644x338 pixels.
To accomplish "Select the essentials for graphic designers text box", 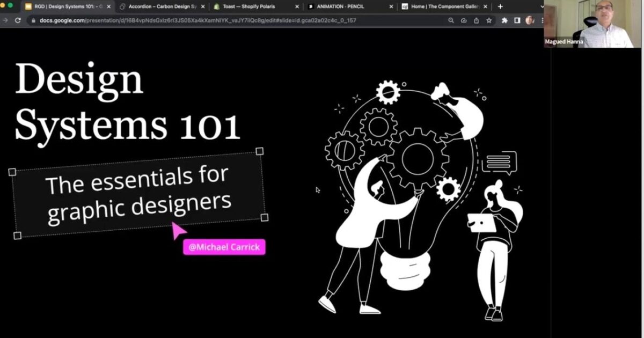I will coord(138,194).
